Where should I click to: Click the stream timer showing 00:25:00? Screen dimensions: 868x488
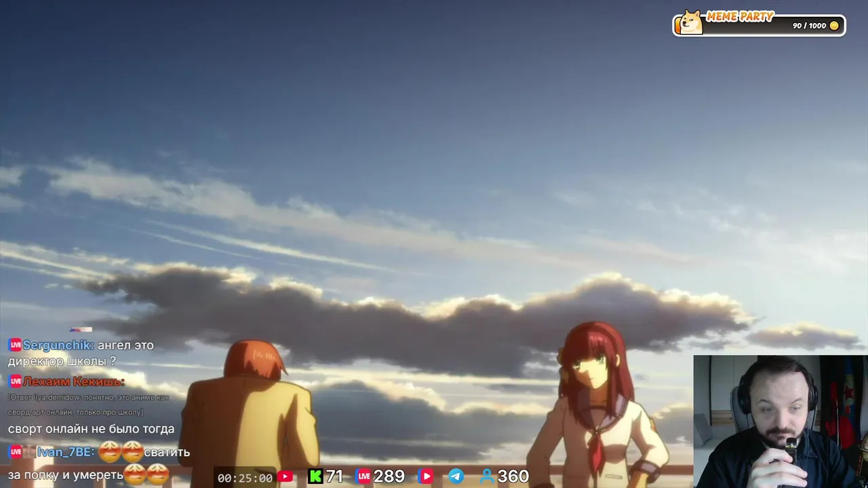click(245, 478)
